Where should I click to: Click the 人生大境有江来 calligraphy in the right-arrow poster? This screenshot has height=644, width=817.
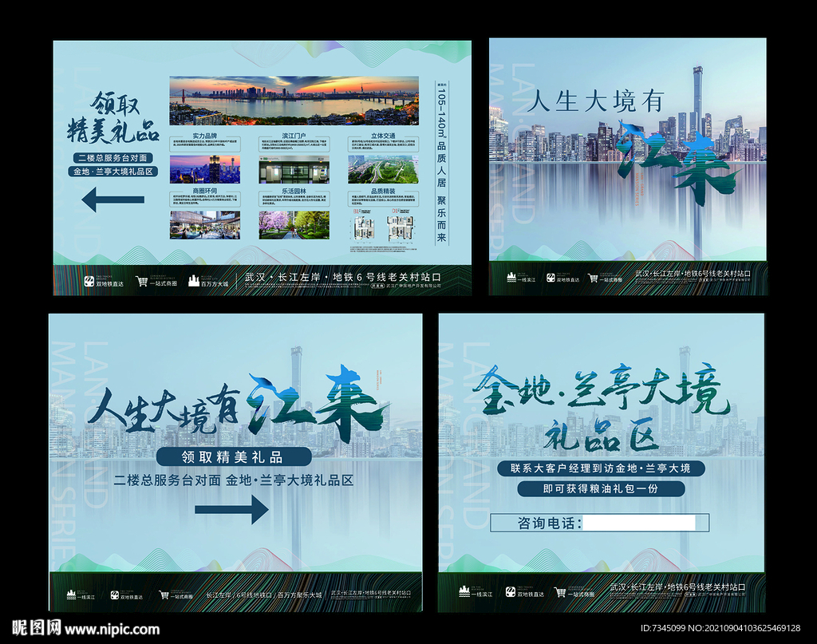tap(239, 405)
